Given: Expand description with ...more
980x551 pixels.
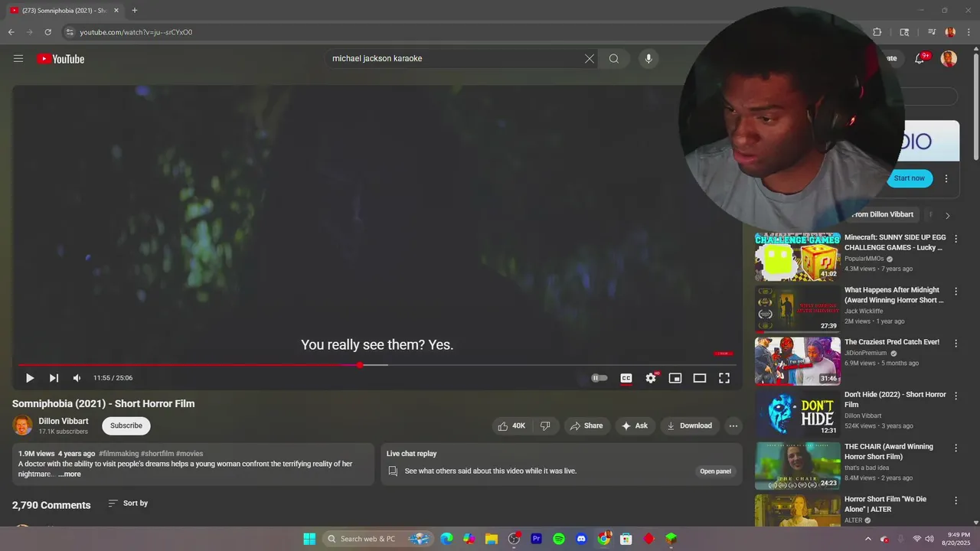Looking at the screenshot, I should 69,474.
